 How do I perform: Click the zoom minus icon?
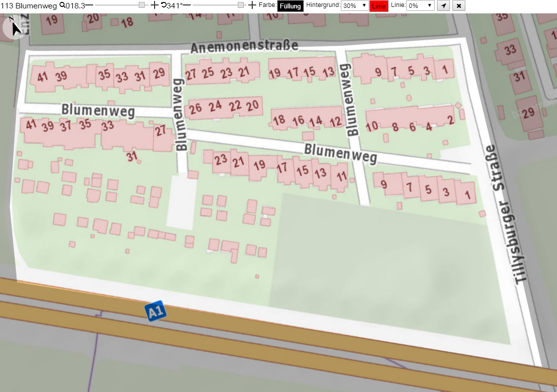[x=89, y=5]
